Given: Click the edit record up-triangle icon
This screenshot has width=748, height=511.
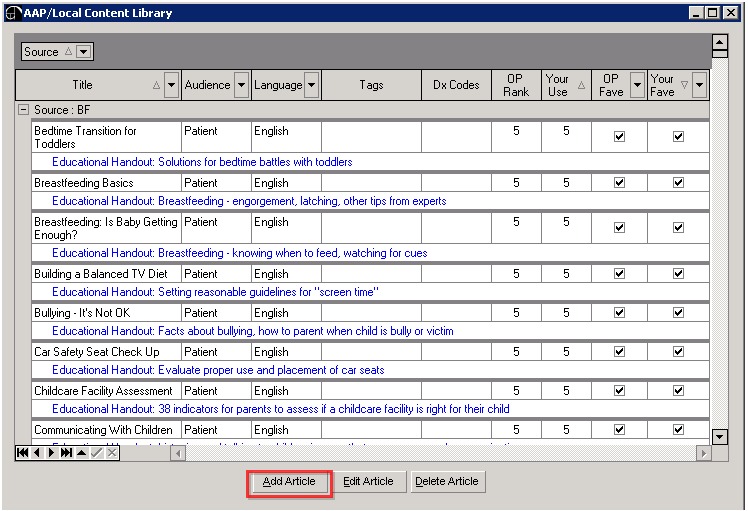Looking at the screenshot, I should [x=82, y=452].
